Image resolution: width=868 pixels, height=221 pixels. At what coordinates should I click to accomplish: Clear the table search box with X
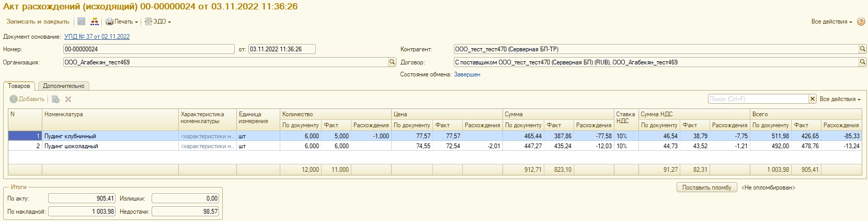point(813,99)
